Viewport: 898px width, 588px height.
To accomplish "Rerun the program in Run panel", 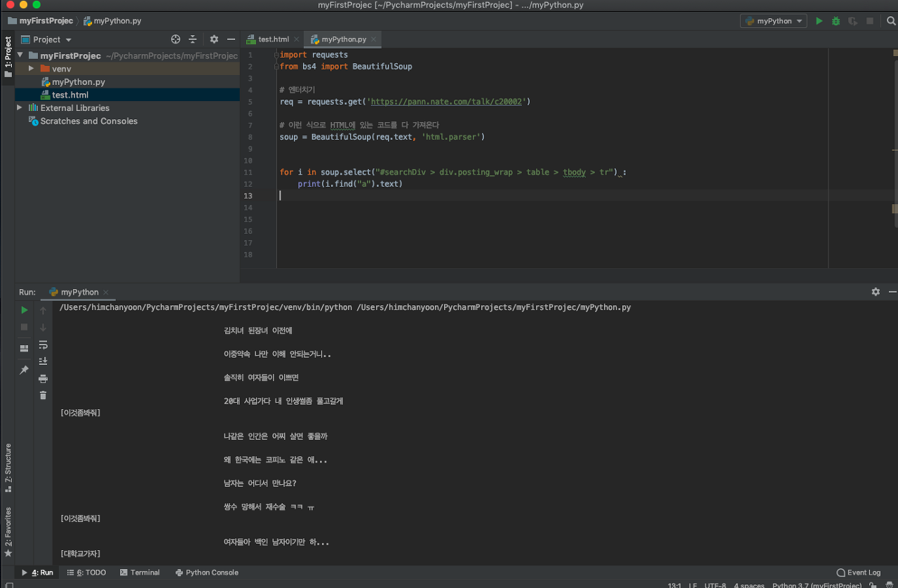I will point(25,309).
